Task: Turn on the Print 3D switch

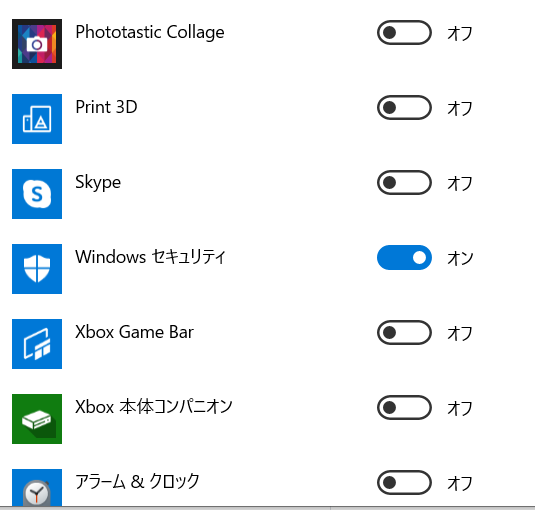Action: [x=404, y=108]
